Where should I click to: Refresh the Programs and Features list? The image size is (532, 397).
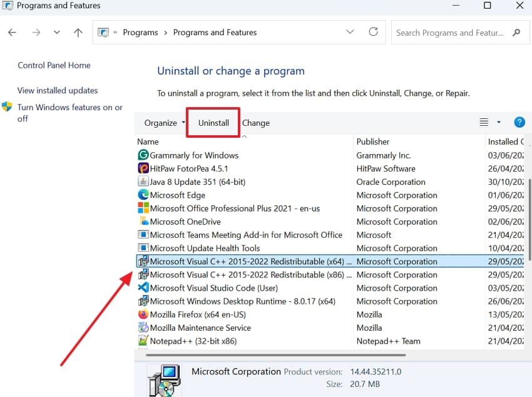373,32
